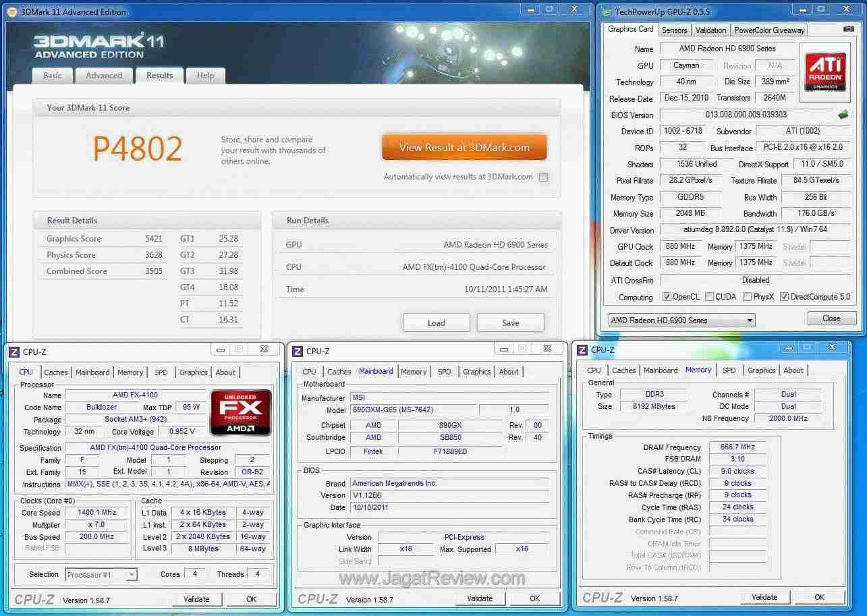Viewport: 867px width, 616px height.
Task: Click the mainboard Model field 890GXM-G65 (MS-7642)
Action: coord(414,410)
